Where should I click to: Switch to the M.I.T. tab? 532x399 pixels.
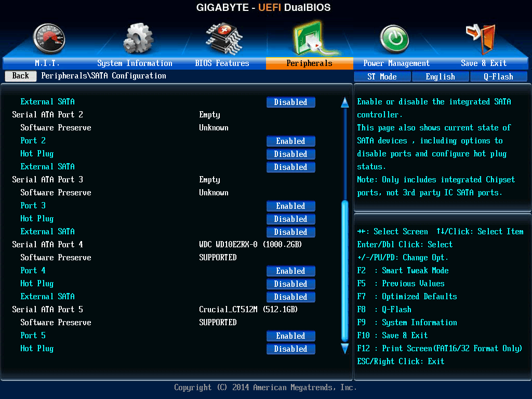[x=47, y=63]
